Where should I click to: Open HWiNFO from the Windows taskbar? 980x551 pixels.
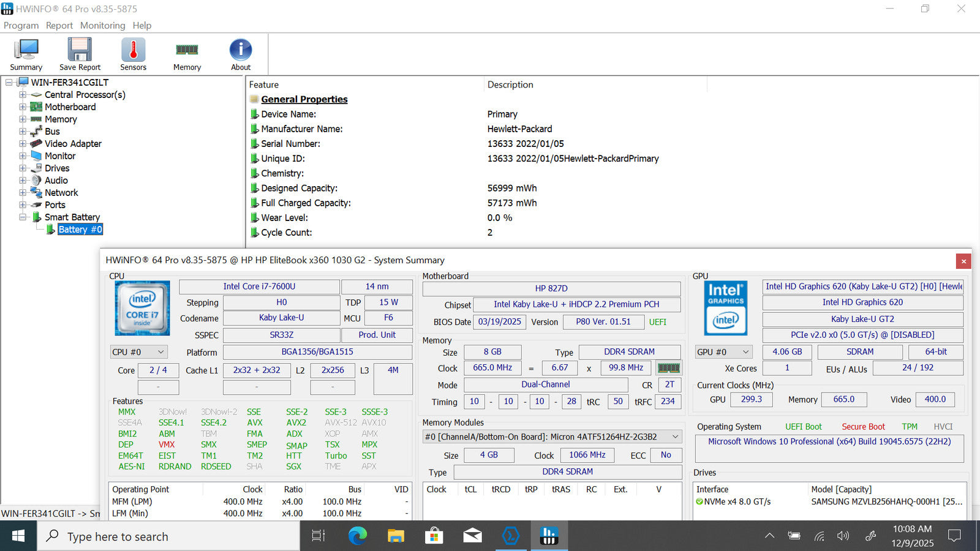(549, 536)
